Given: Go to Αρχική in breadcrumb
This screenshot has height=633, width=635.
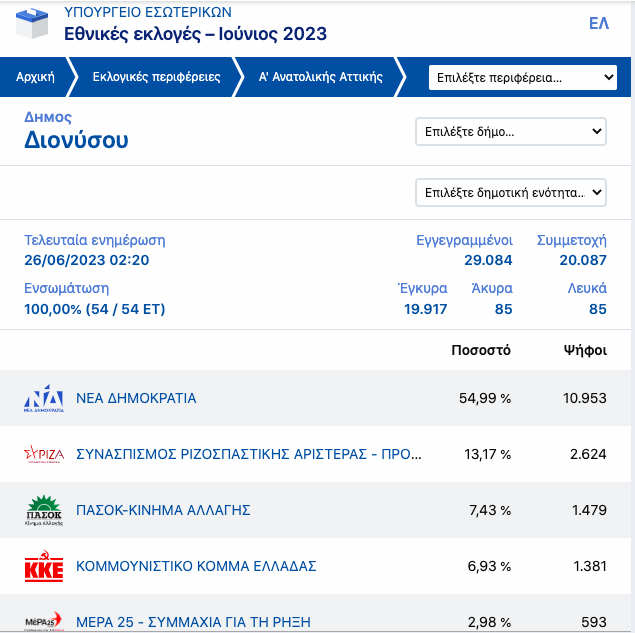Looking at the screenshot, I should pos(35,77).
